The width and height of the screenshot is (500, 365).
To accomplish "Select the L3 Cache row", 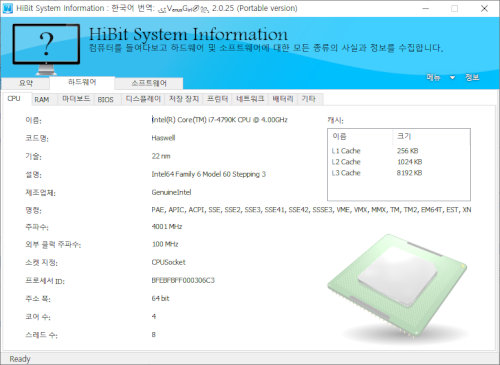I will (x=399, y=173).
